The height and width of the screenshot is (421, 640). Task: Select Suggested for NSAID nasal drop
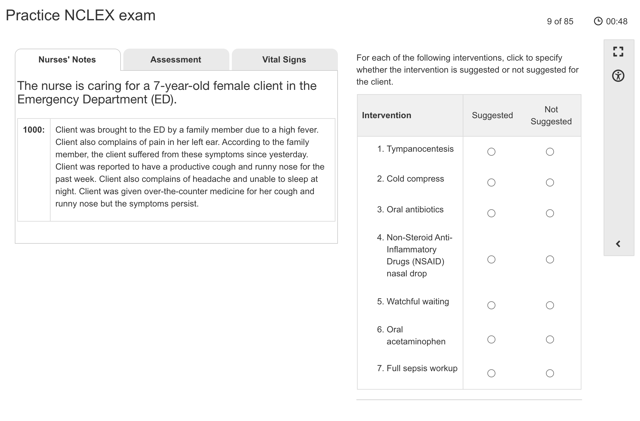(491, 260)
